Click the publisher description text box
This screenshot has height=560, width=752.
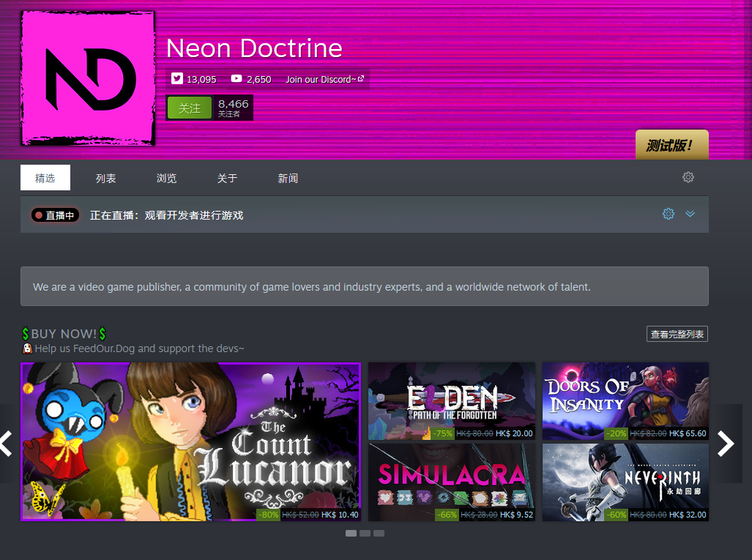(x=365, y=286)
